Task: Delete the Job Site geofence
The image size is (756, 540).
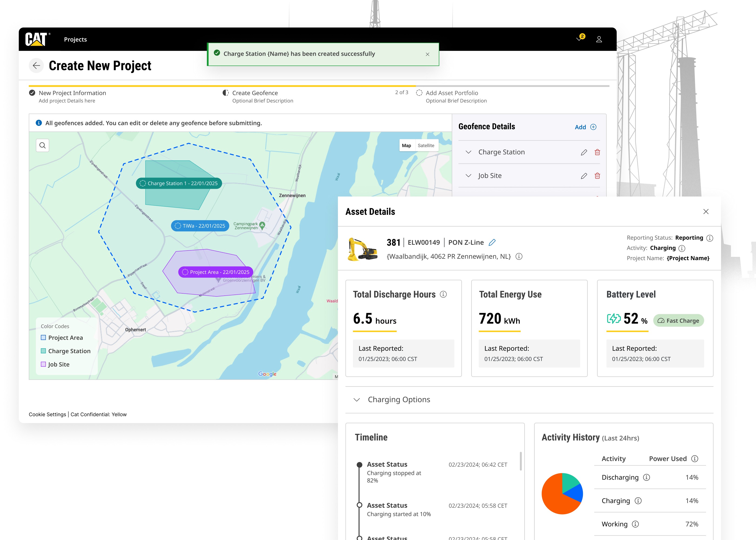Action: pyautogui.click(x=597, y=176)
